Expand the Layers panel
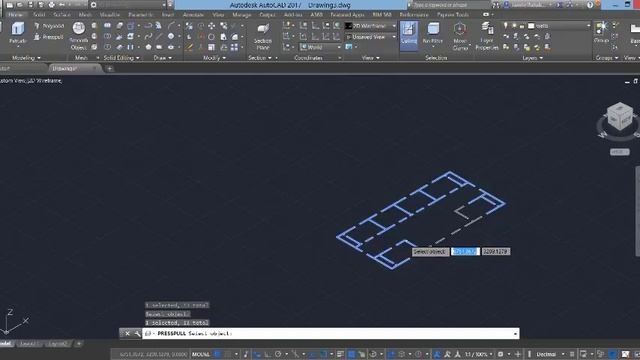This screenshot has height=360, width=640. 533,58
